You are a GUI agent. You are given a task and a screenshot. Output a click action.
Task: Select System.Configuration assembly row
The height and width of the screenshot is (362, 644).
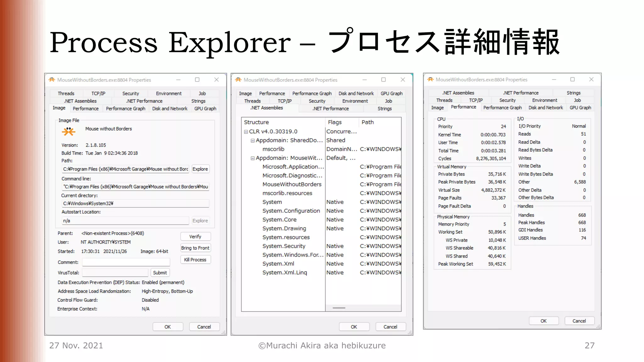click(321, 211)
